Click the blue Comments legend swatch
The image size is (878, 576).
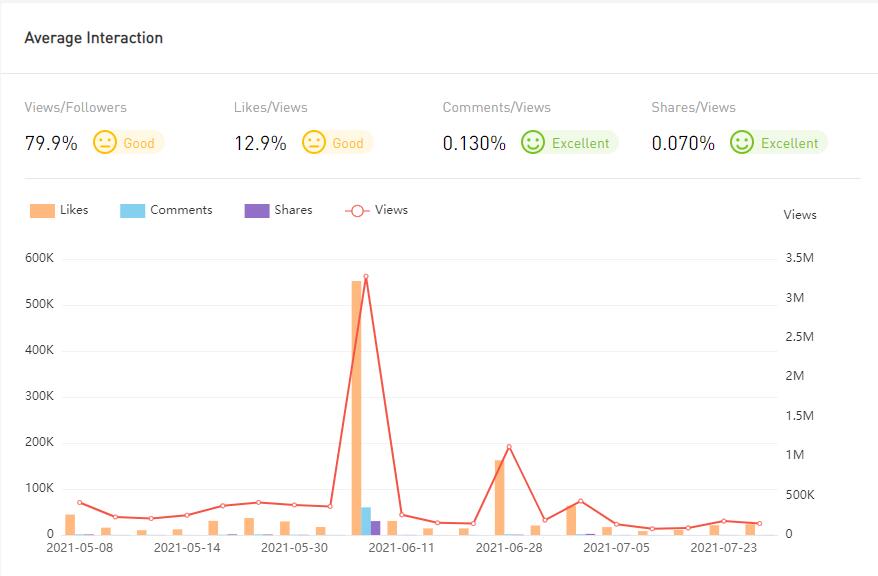pos(132,211)
